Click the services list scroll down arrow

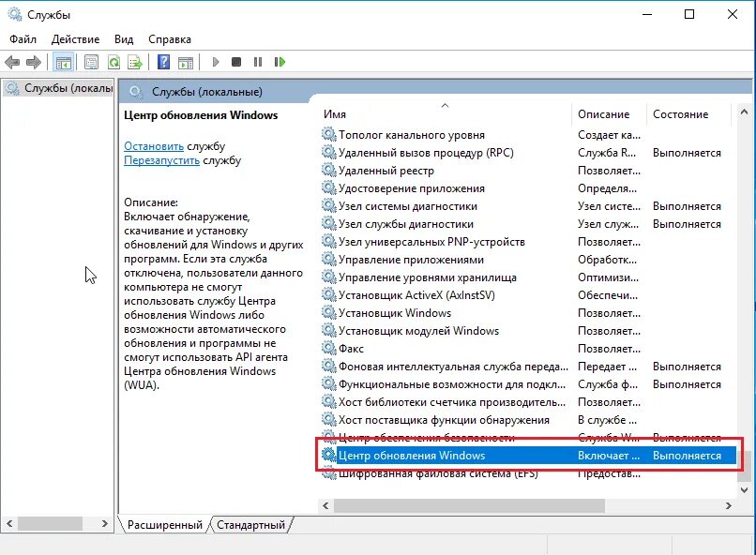pos(744,490)
